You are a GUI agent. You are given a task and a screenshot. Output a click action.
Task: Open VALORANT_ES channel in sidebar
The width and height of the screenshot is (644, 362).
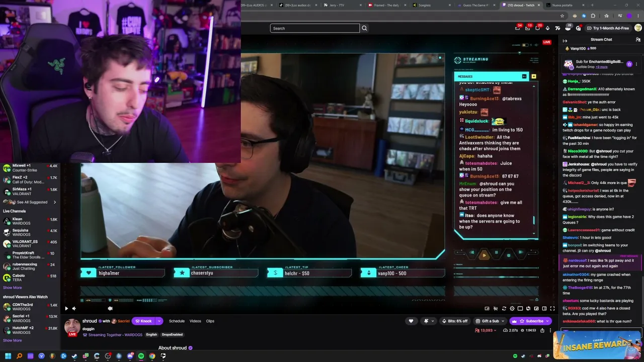click(30, 244)
